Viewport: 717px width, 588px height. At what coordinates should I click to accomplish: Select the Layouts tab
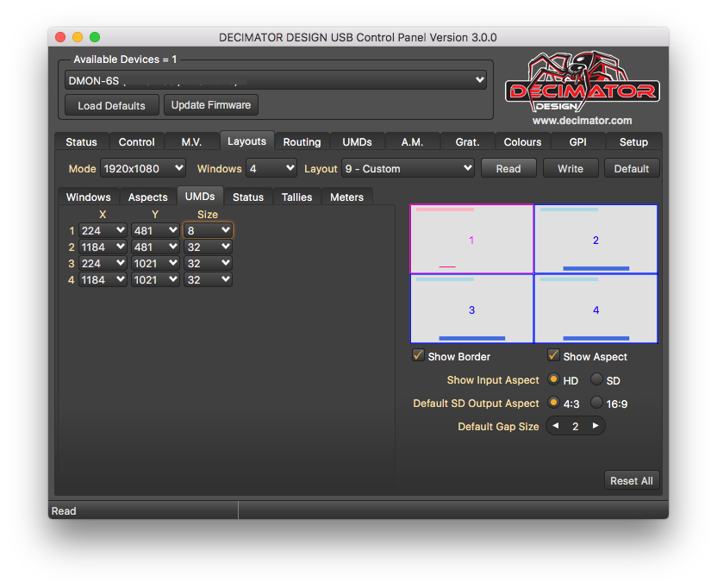click(x=247, y=141)
